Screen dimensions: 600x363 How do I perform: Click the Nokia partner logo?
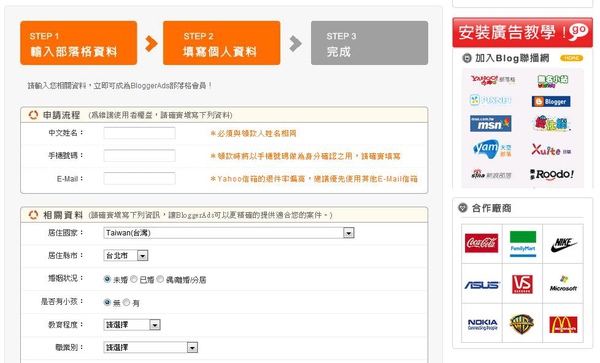[x=483, y=324]
